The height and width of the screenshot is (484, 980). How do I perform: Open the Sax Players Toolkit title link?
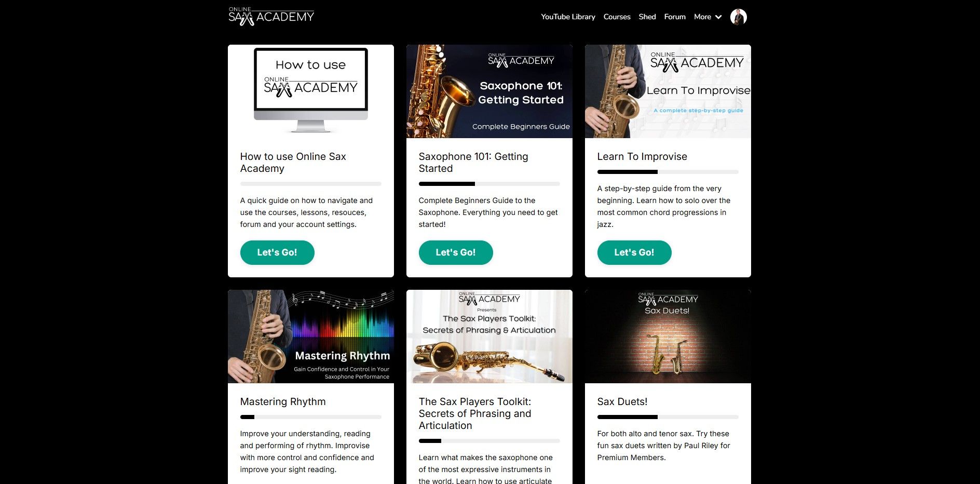(475, 413)
